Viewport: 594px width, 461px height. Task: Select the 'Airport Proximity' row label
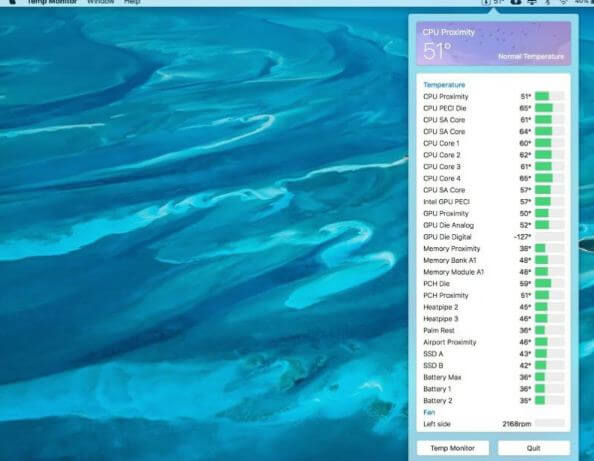[450, 342]
